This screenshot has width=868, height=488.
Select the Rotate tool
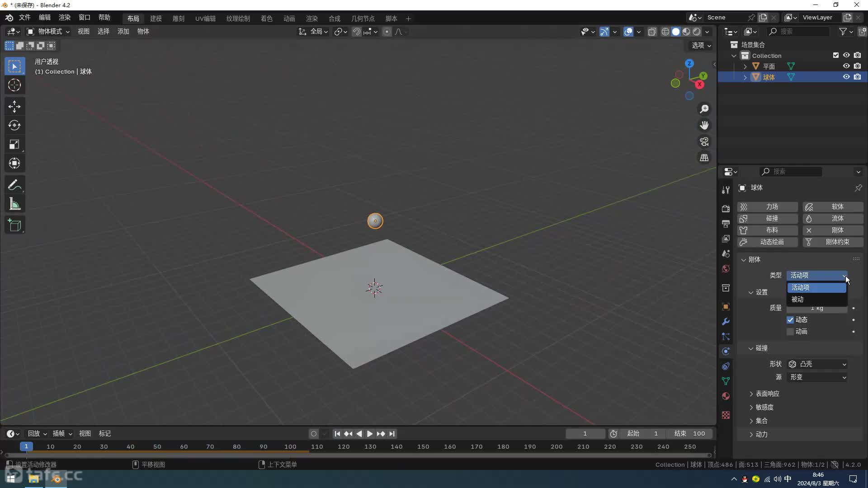(x=14, y=125)
